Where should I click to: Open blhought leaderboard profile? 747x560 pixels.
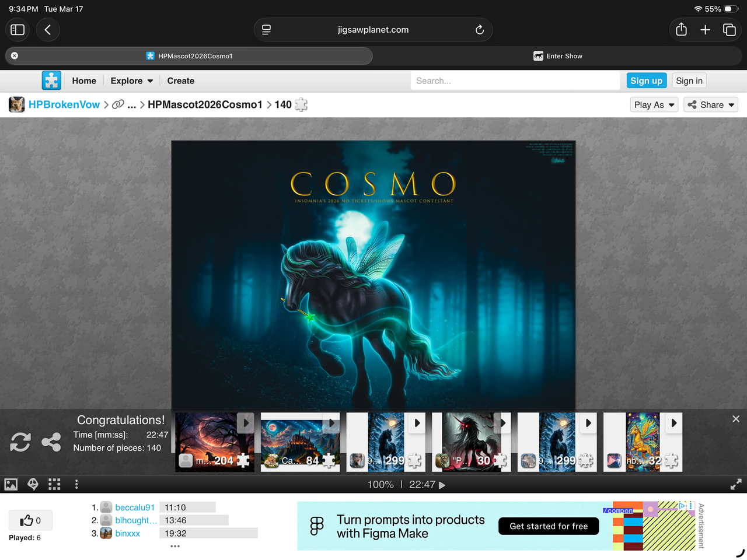click(136, 520)
